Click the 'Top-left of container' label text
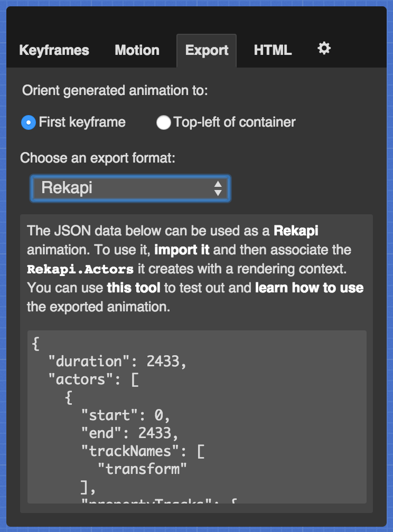Viewport: 393px width, 532px height. [x=235, y=122]
